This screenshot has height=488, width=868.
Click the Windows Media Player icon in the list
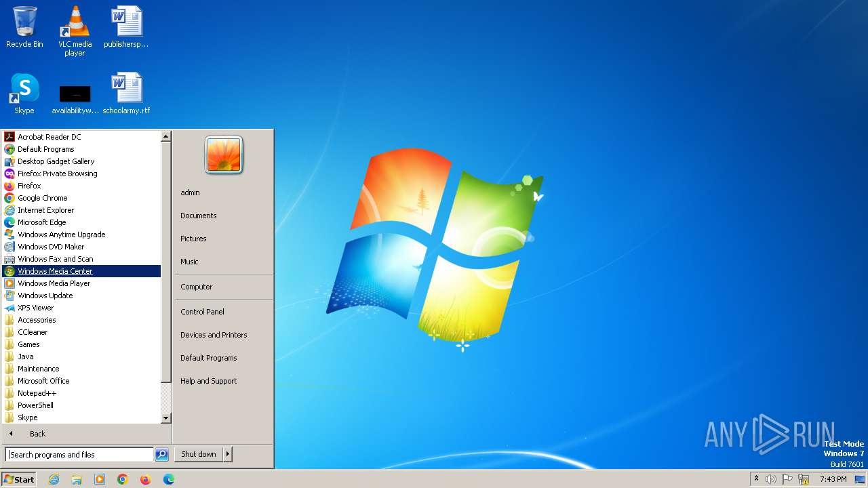(9, 283)
